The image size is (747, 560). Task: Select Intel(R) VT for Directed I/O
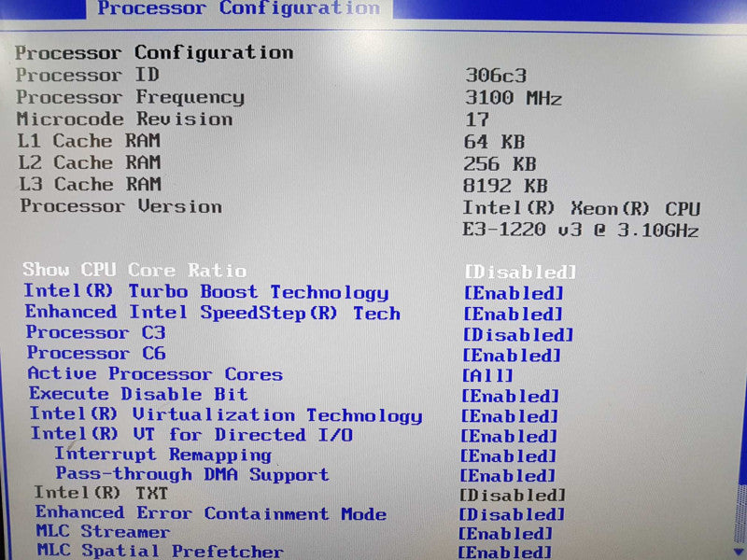191,434
